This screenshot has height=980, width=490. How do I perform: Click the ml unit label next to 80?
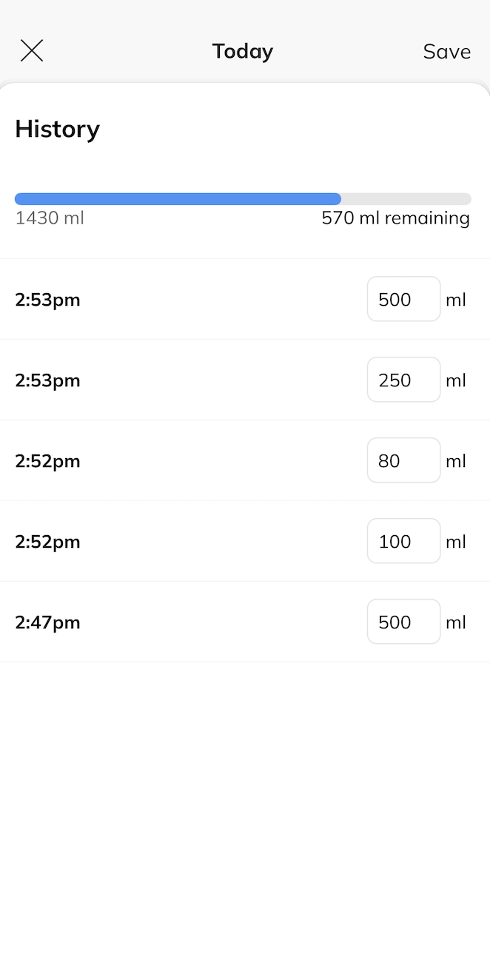coord(456,460)
